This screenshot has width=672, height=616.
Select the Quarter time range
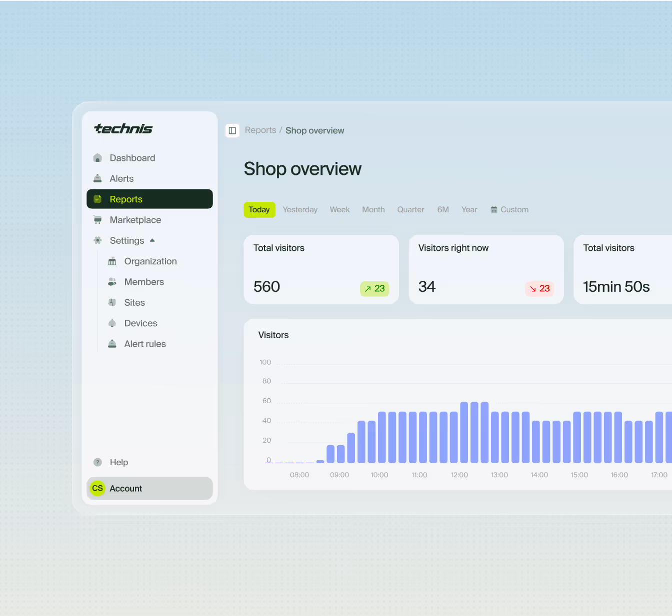(410, 209)
